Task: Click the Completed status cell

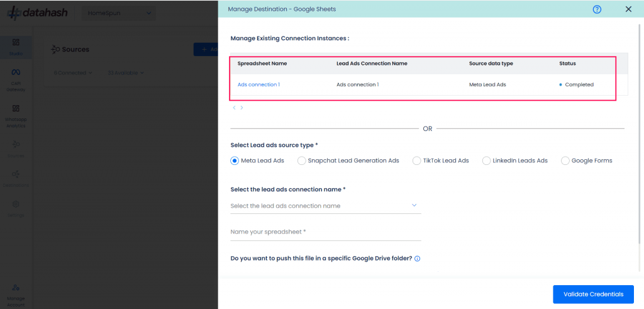Action: (577, 85)
